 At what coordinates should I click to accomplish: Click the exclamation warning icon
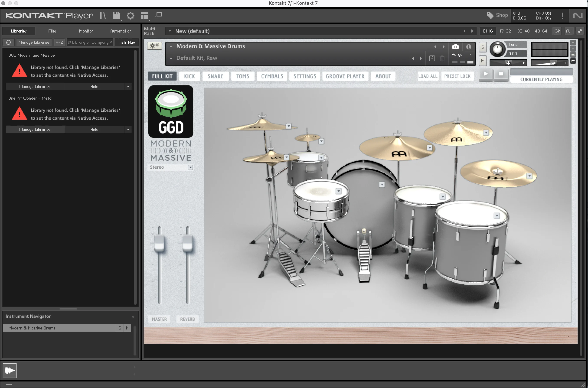coord(562,16)
